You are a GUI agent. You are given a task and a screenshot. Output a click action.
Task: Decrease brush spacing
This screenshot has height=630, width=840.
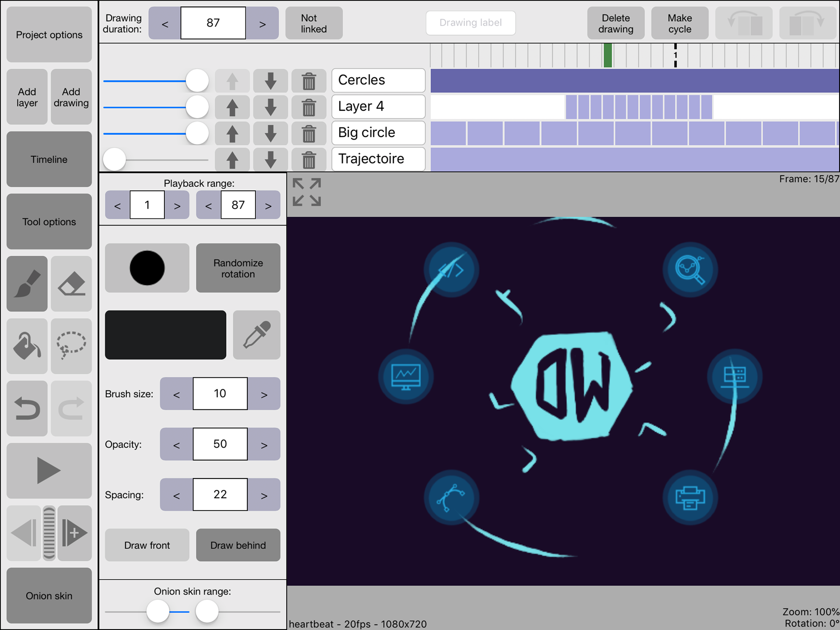[176, 494]
